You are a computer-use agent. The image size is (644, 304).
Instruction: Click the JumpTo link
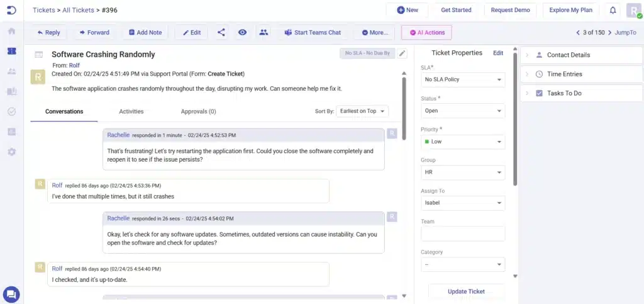pyautogui.click(x=625, y=33)
